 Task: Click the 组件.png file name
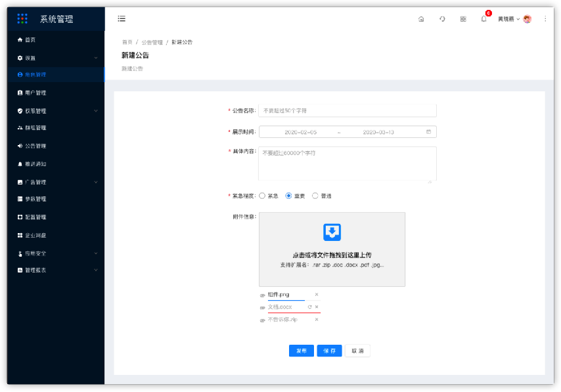279,294
